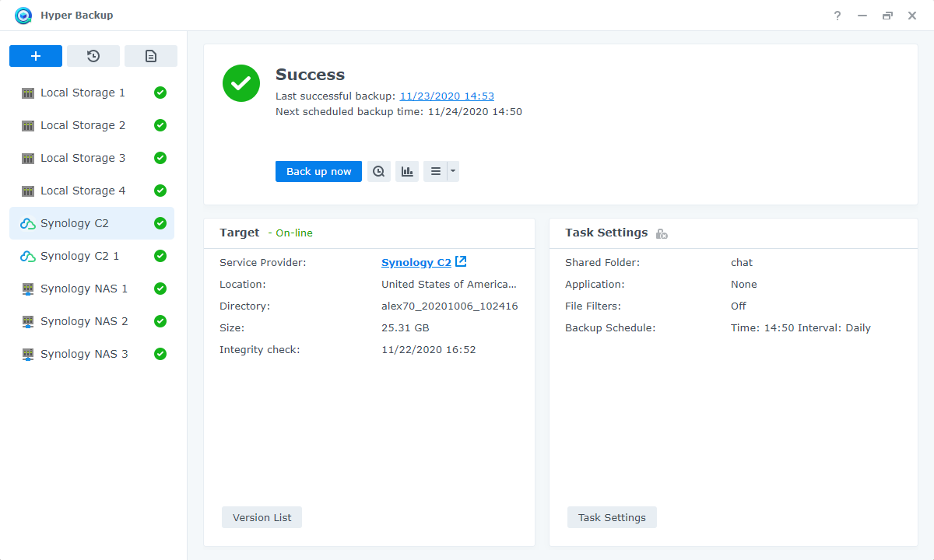Switch to the Local Storage 1 task
Image resolution: width=934 pixels, height=560 pixels.
pos(82,93)
